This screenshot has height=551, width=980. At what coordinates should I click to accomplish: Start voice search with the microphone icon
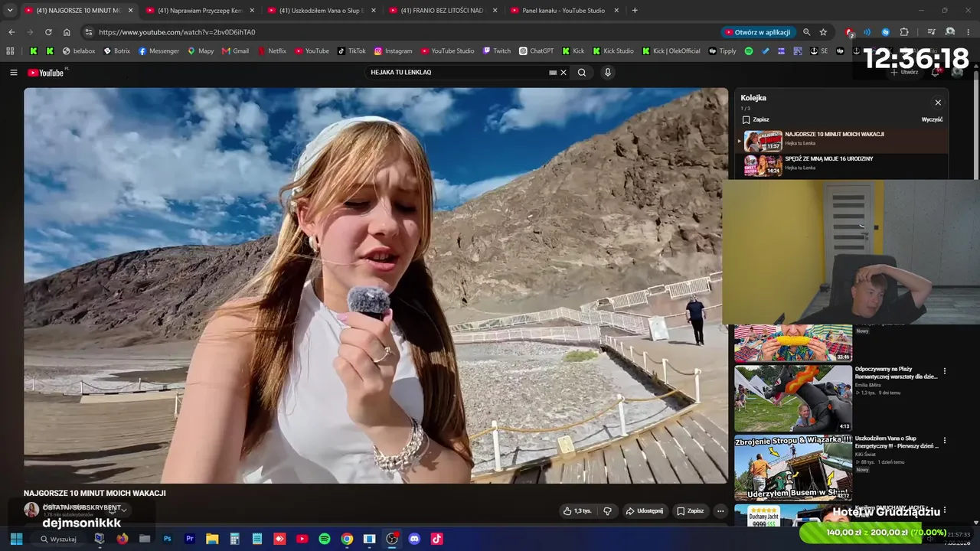[608, 73]
